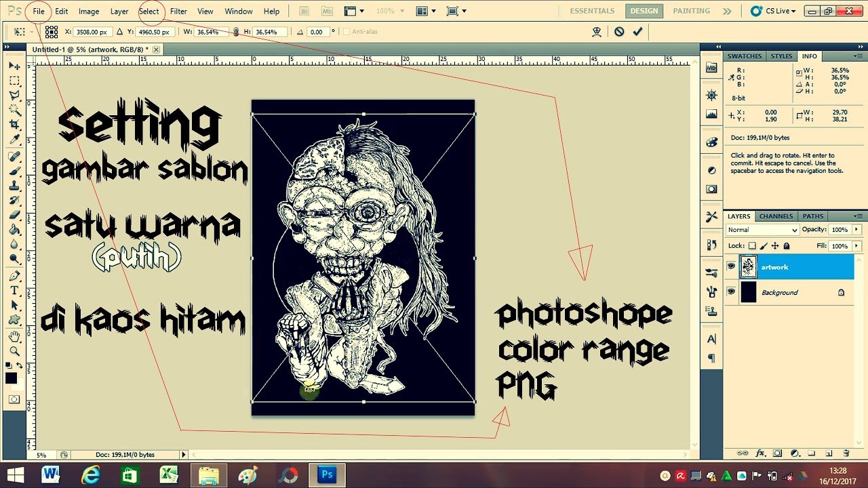This screenshot has width=868, height=488.
Task: Select the Crop tool
Action: pos(14,125)
